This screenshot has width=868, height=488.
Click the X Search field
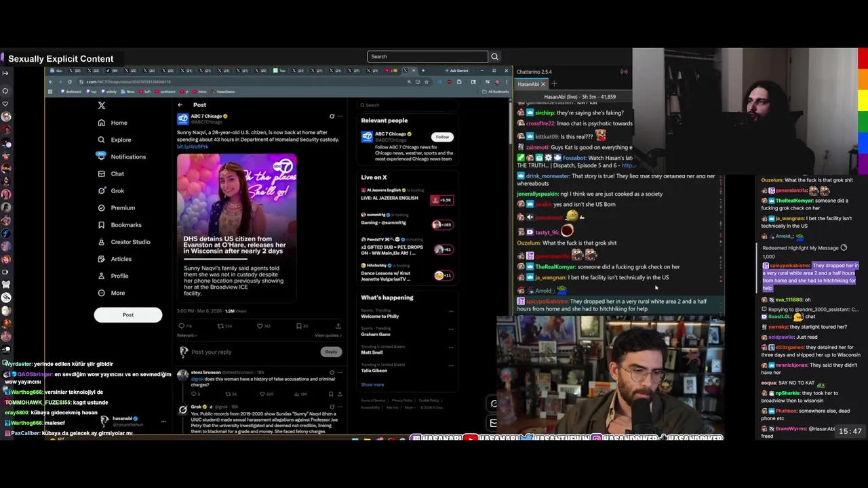pyautogui.click(x=407, y=105)
